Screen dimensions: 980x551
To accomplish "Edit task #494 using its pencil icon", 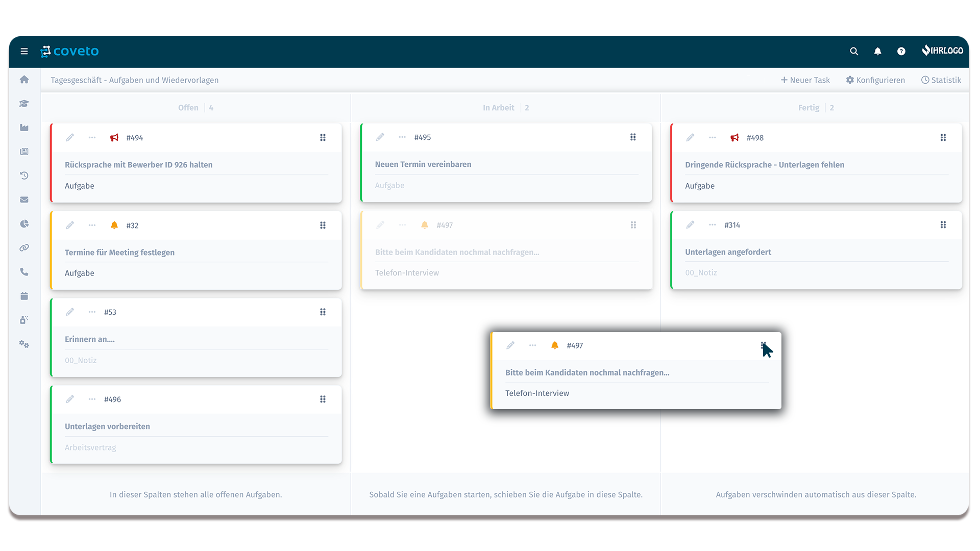I will point(70,137).
